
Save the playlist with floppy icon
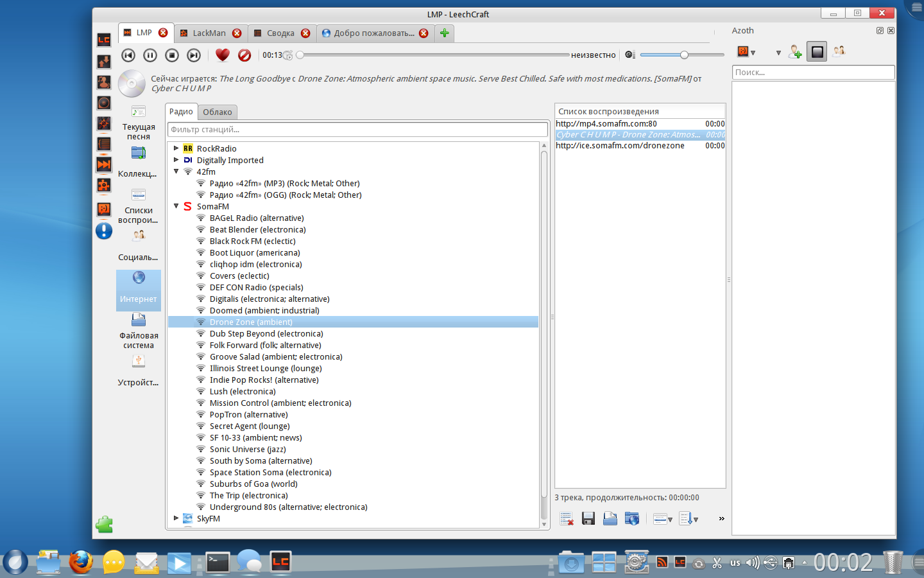tap(588, 518)
